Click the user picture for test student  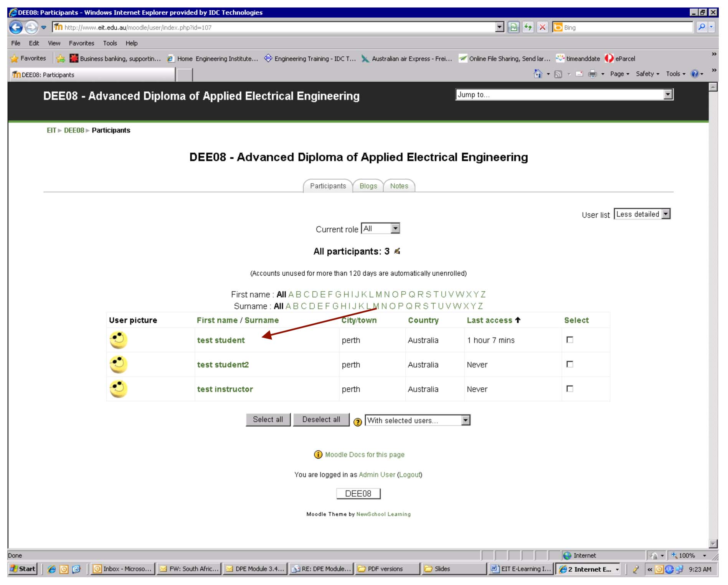pyautogui.click(x=119, y=340)
